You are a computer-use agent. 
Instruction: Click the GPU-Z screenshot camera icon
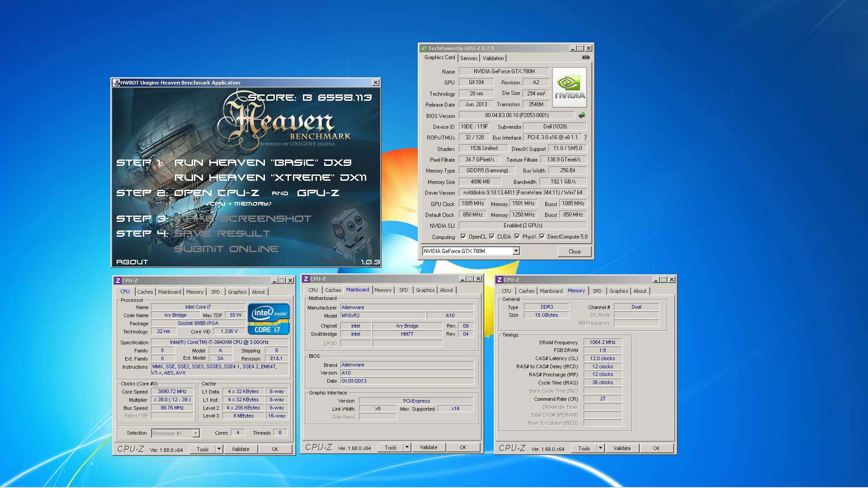586,57
